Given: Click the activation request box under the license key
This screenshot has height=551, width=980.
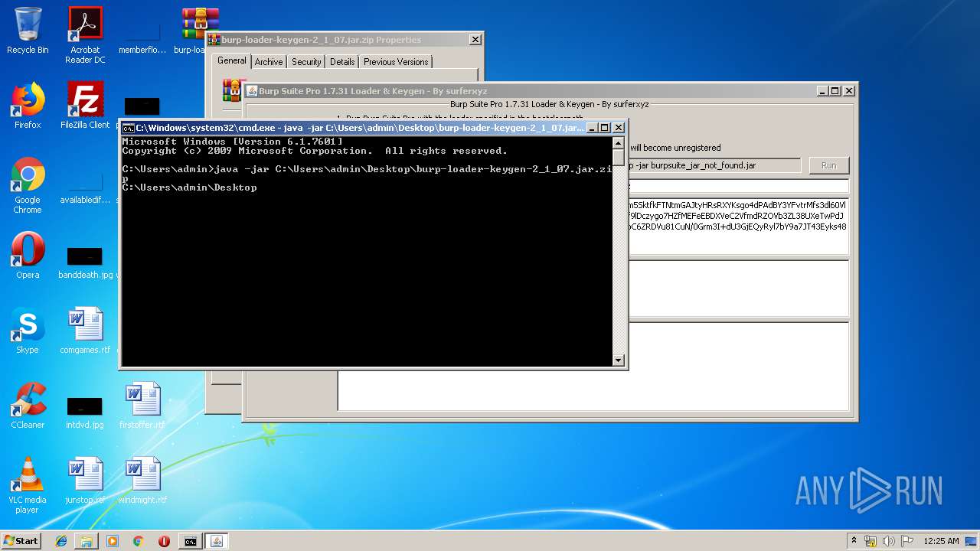Looking at the screenshot, I should 738,289.
